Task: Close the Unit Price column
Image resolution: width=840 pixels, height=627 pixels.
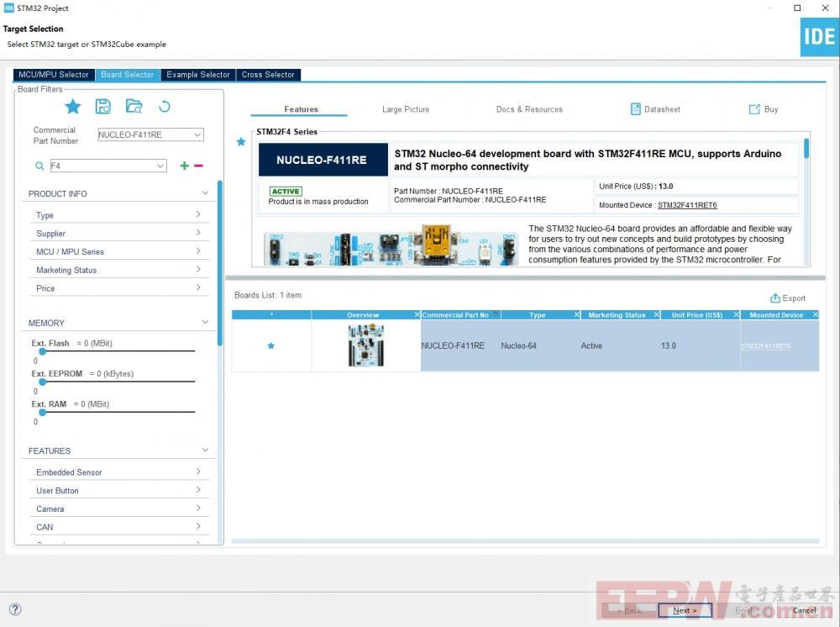Action: point(736,314)
